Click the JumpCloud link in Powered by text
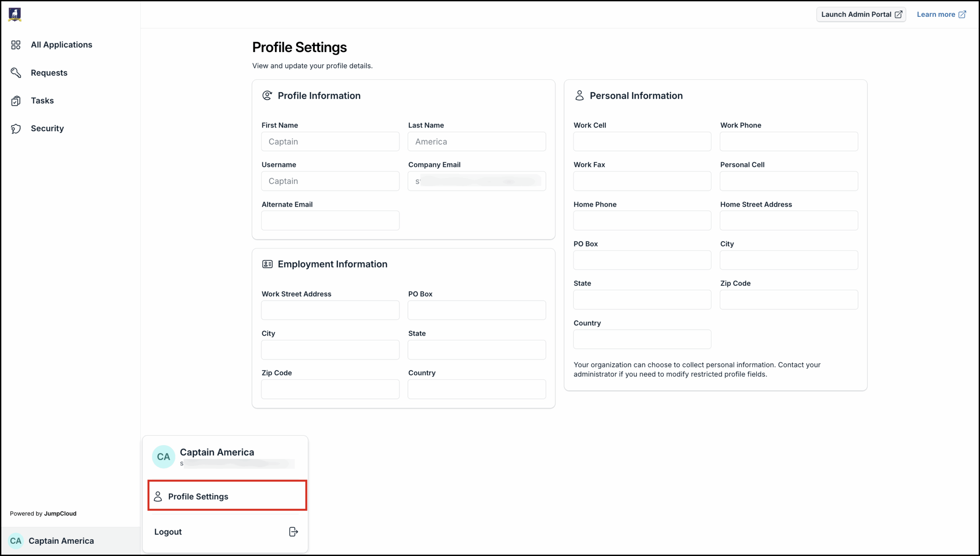The height and width of the screenshot is (556, 980). coord(60,513)
